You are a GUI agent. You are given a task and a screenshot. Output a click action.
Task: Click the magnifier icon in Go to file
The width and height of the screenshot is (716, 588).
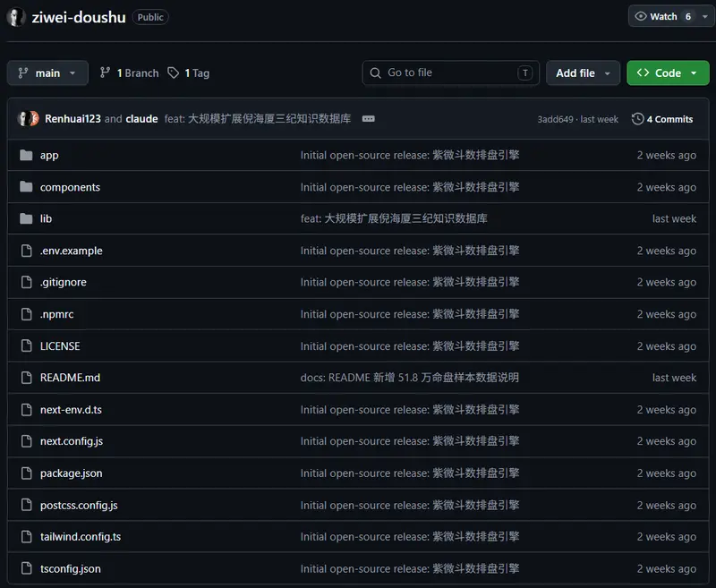tap(375, 73)
